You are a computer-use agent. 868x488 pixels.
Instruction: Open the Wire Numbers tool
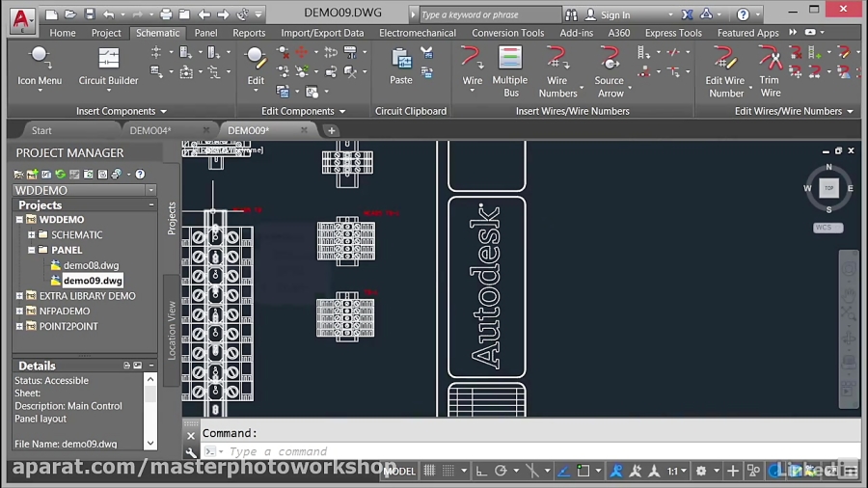point(557,72)
